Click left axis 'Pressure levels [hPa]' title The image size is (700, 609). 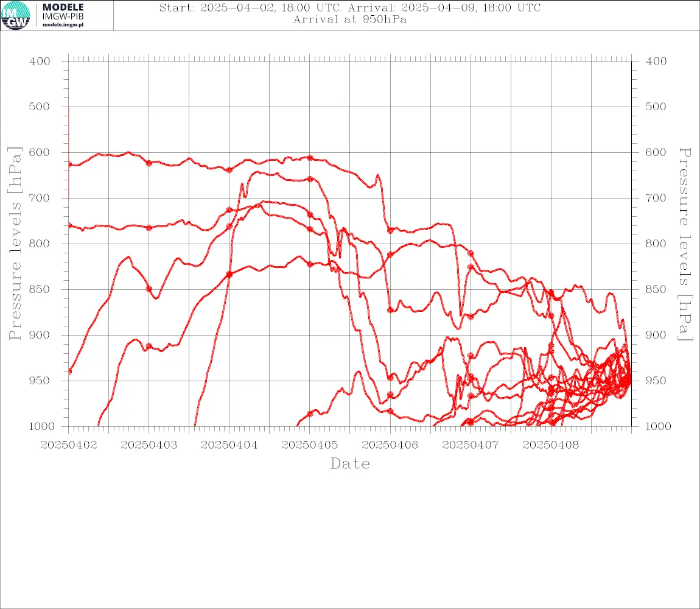click(15, 244)
